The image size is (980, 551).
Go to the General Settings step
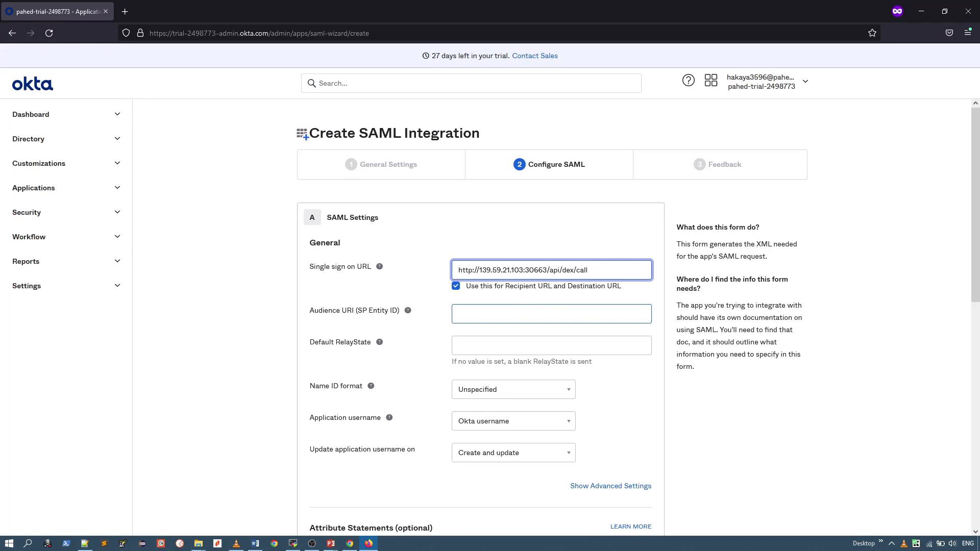tap(381, 164)
